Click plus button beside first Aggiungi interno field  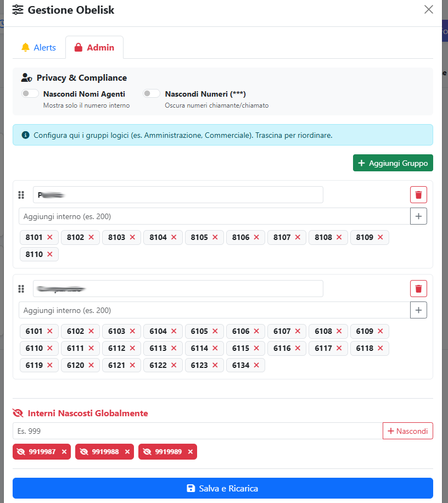(x=418, y=216)
